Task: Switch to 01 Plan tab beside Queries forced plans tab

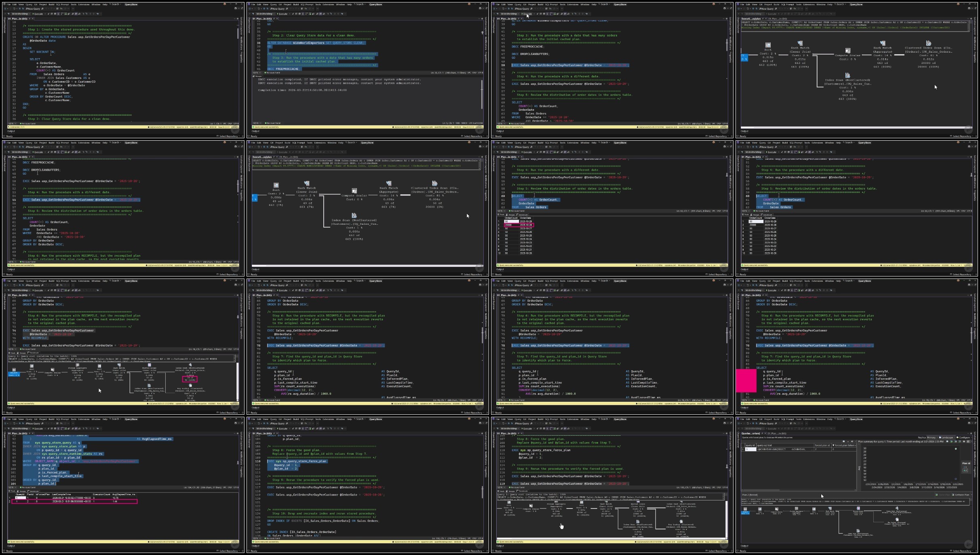Action: click(777, 433)
